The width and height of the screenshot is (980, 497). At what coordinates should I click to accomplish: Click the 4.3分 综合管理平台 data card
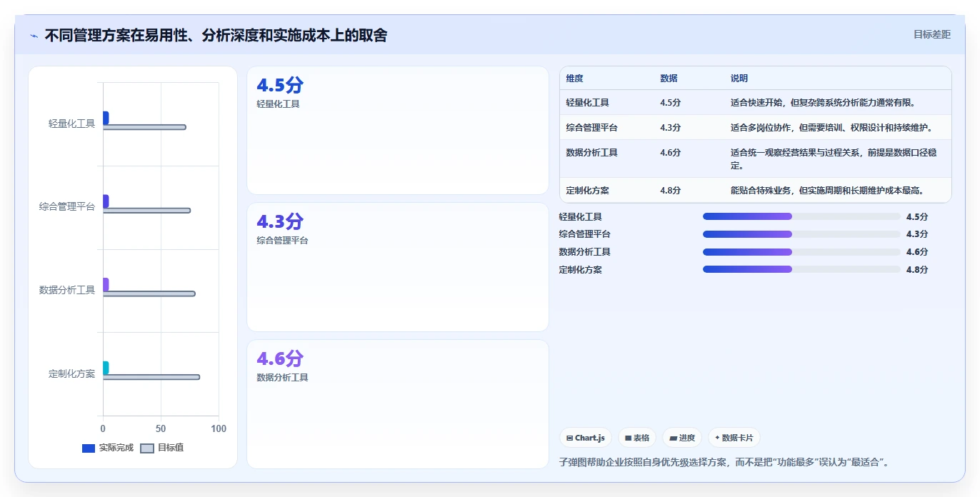[x=398, y=267]
